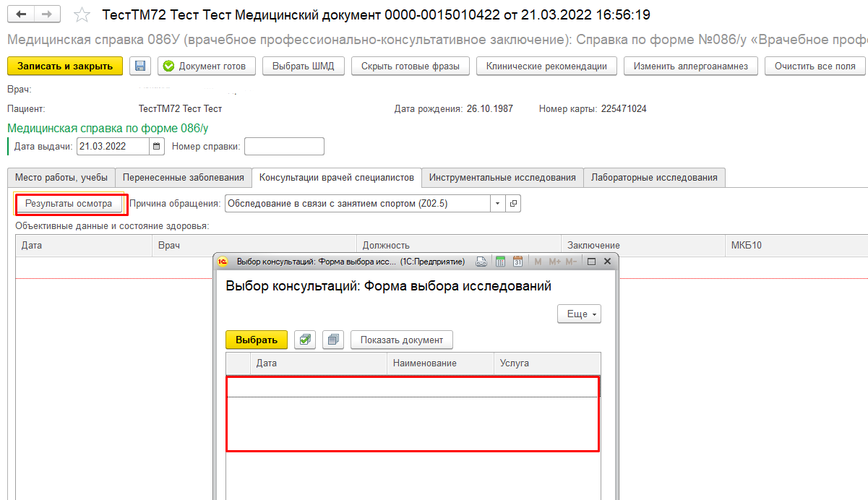Uncheck all items in selection dialog
The height and width of the screenshot is (500, 868).
click(332, 340)
